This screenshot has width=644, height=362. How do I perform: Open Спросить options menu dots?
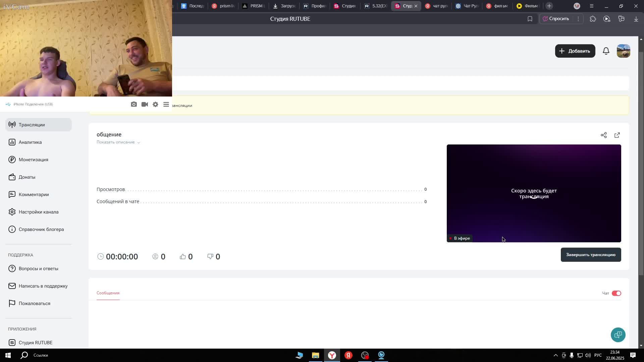point(578,19)
